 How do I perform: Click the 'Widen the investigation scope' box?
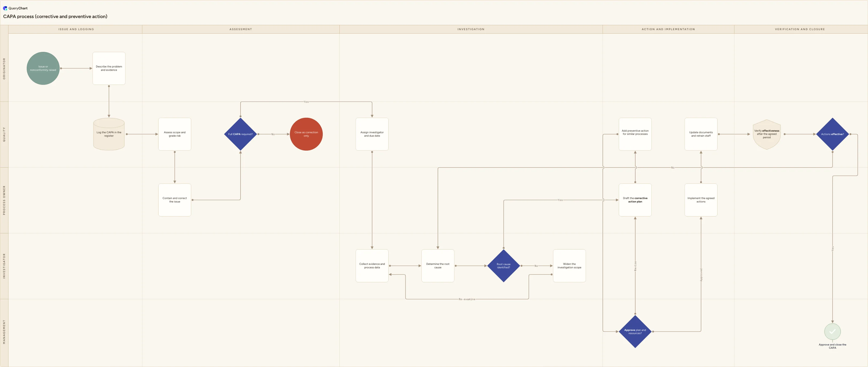click(x=569, y=266)
